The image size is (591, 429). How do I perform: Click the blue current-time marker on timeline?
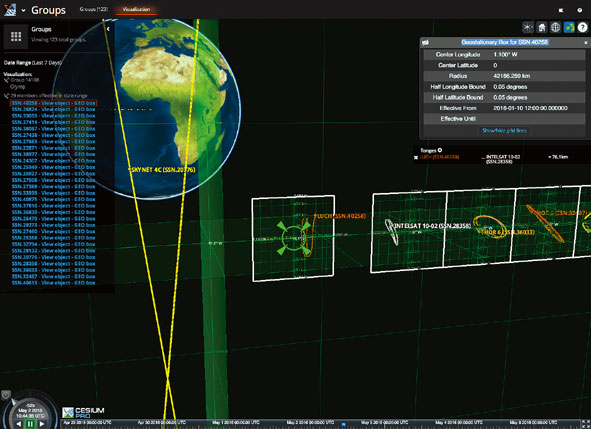point(343,425)
